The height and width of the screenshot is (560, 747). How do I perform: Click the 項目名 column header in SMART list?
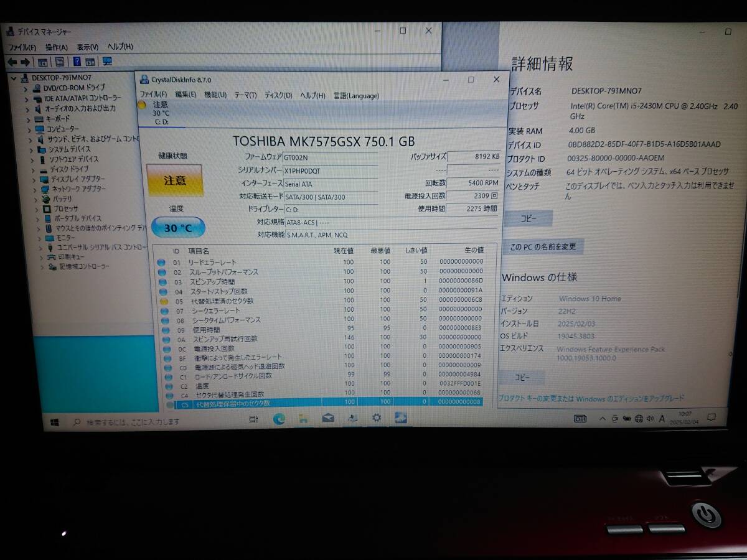[199, 250]
